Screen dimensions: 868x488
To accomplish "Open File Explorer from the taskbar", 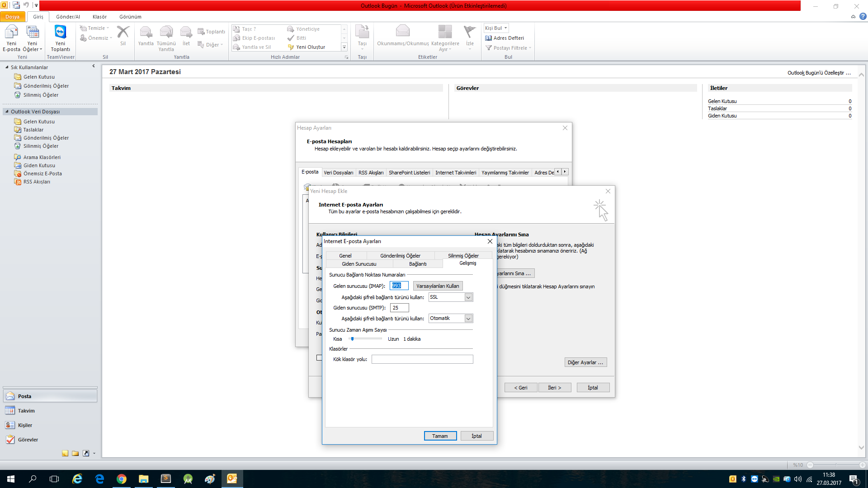I will 143,479.
